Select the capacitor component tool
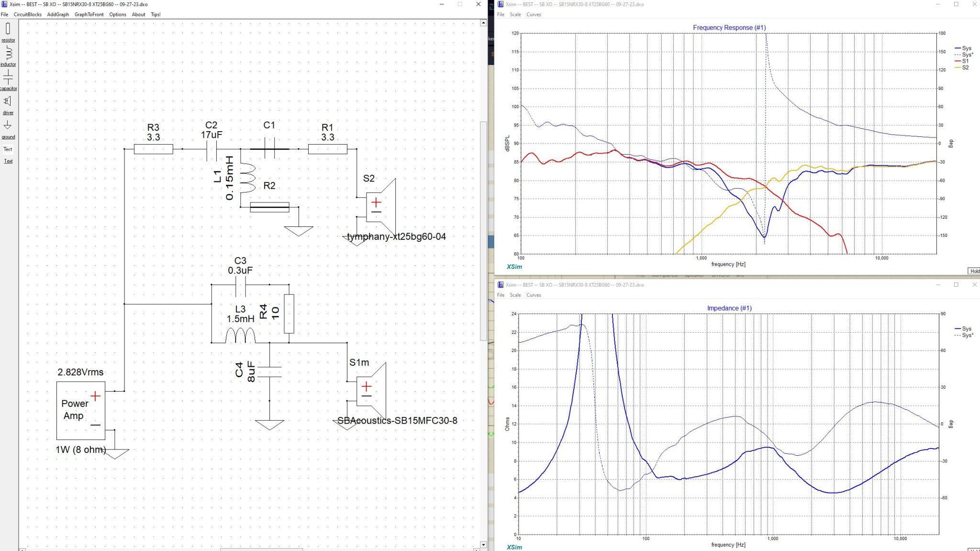 (8, 79)
